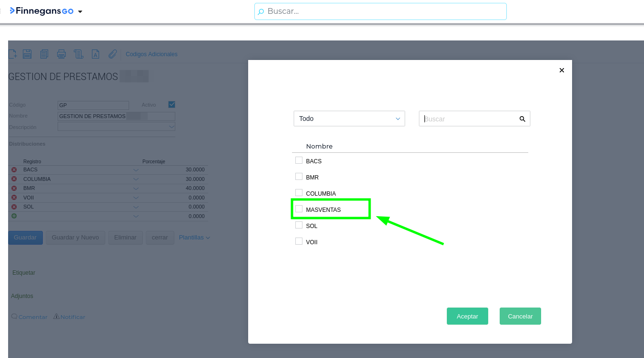Viewport: 644px width, 358px height.
Task: Click the green add row icon
Action: [x=14, y=216]
